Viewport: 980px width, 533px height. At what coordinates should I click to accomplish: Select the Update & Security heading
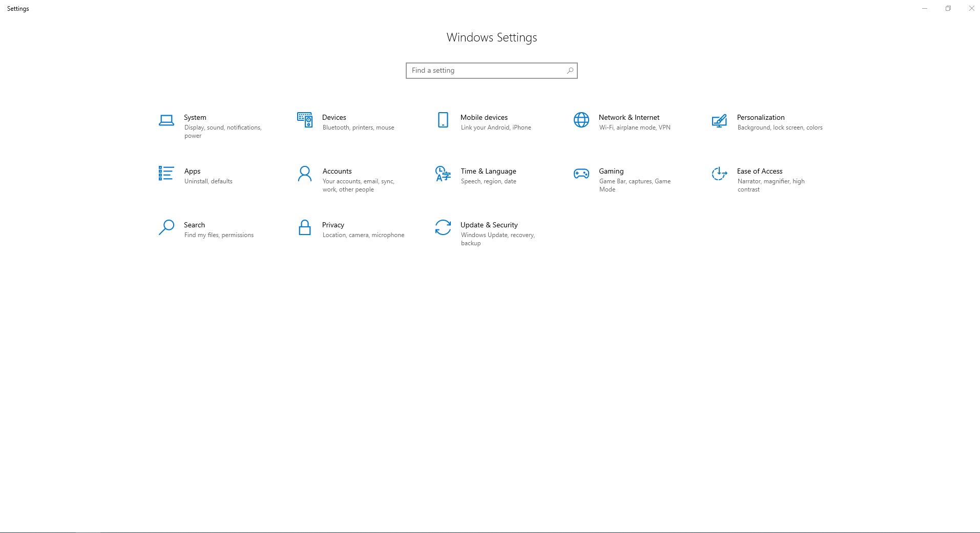click(489, 225)
